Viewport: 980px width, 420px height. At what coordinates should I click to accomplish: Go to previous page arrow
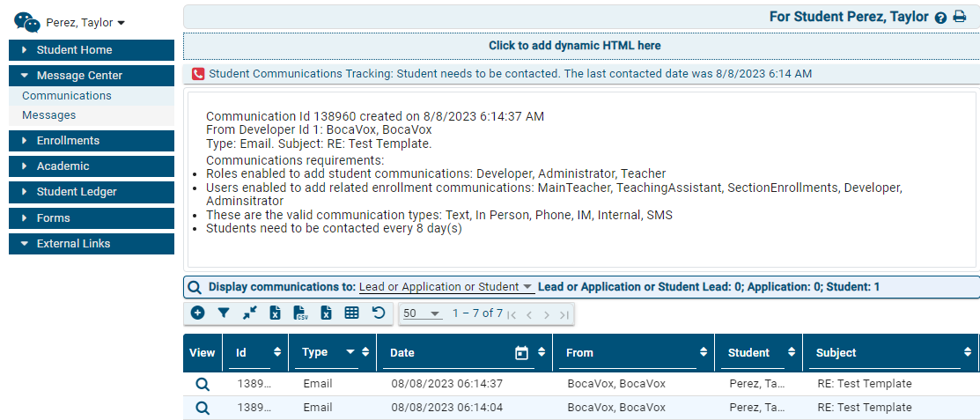[529, 315]
